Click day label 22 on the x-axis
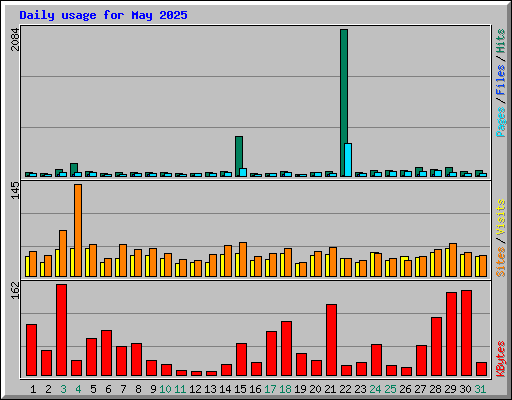This screenshot has width=512, height=400. point(345,389)
